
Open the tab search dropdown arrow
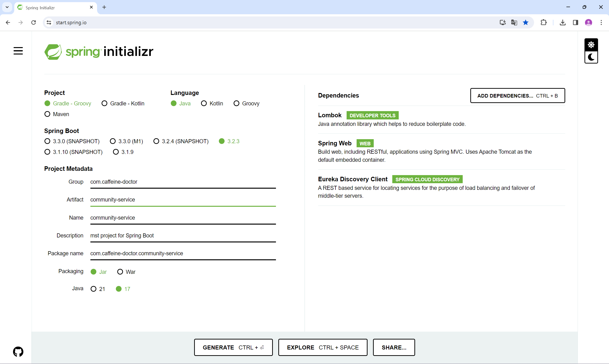pyautogui.click(x=7, y=7)
